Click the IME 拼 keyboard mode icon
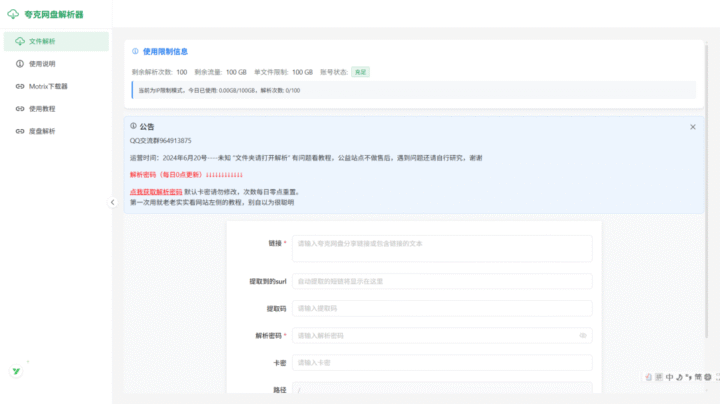This screenshot has width=720, height=404. click(x=659, y=377)
